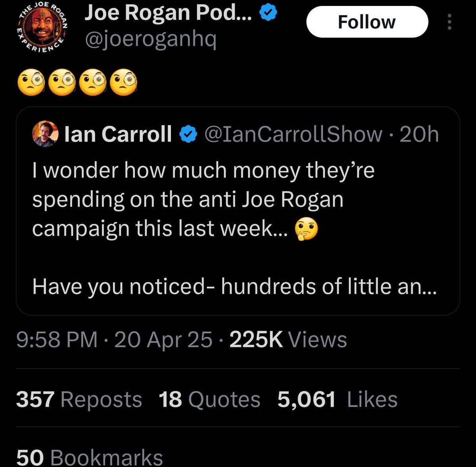Click the last monocle face emoji
Image resolution: width=476 pixels, height=467 pixels.
point(123,83)
